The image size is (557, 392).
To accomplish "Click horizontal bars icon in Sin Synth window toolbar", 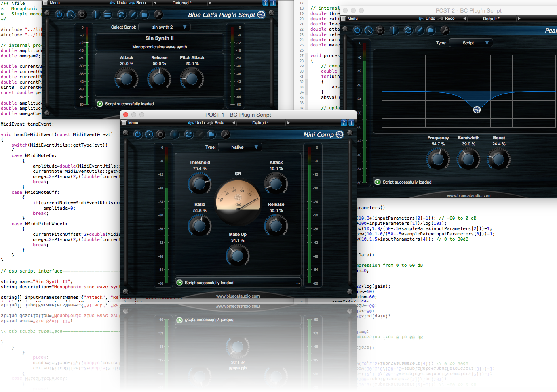I will 108,15.
